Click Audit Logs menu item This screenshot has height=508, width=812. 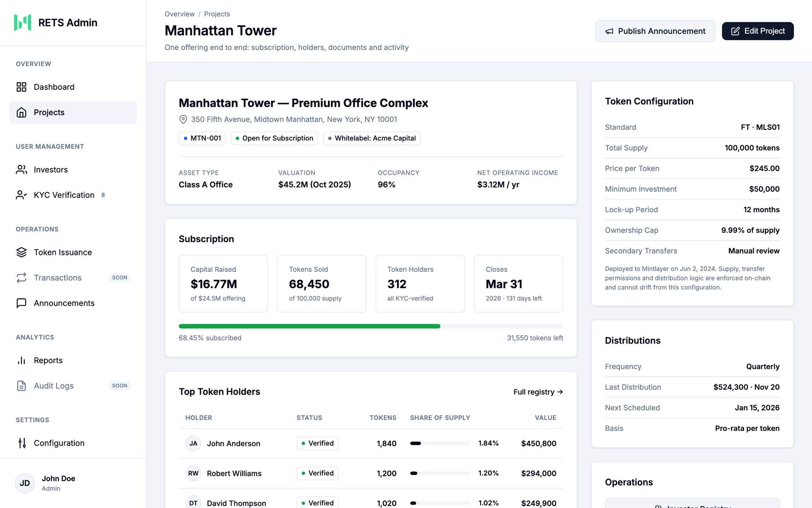coord(73,385)
